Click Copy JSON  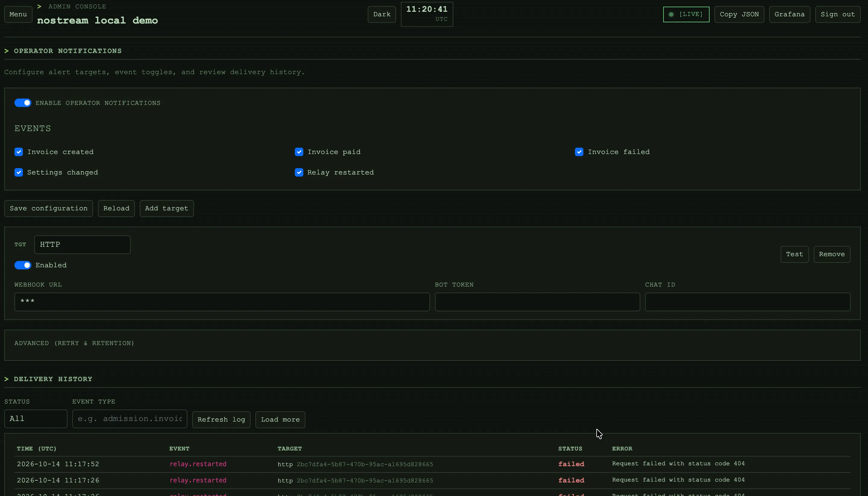pyautogui.click(x=739, y=14)
